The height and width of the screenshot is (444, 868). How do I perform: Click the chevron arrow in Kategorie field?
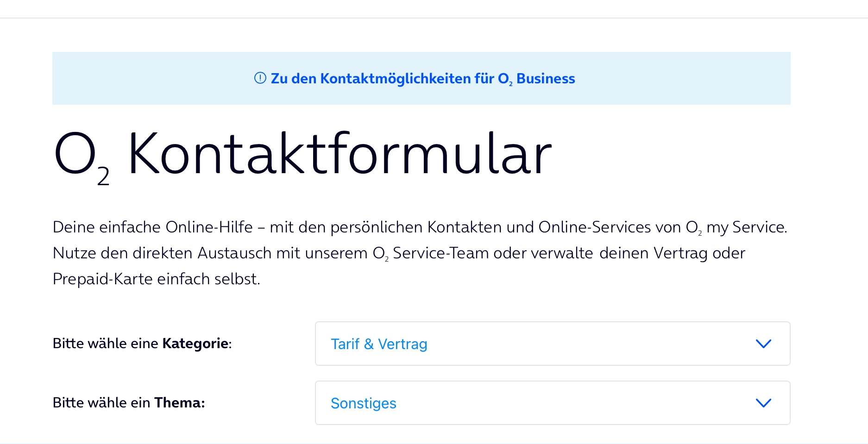point(763,344)
